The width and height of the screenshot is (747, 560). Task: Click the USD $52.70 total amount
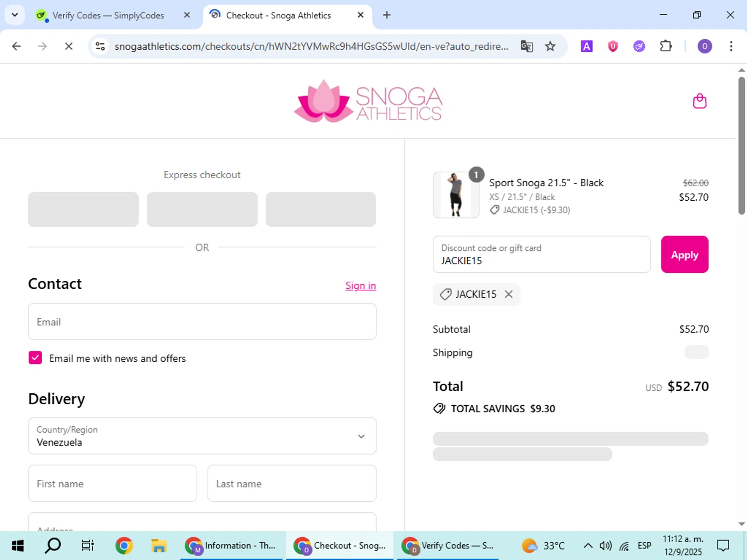(677, 387)
